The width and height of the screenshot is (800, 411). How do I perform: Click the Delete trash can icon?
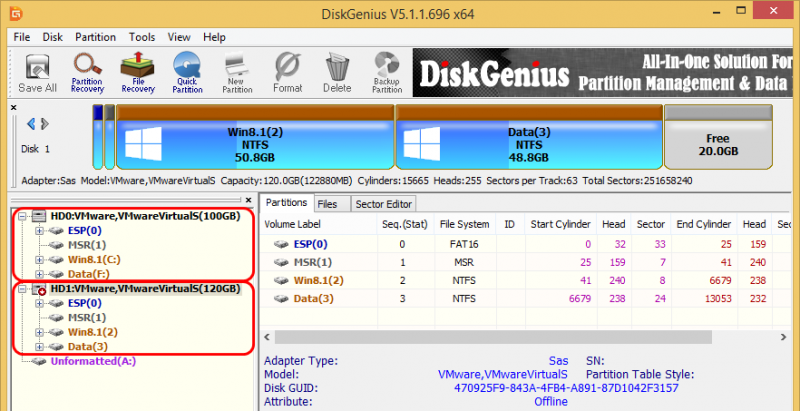(337, 73)
